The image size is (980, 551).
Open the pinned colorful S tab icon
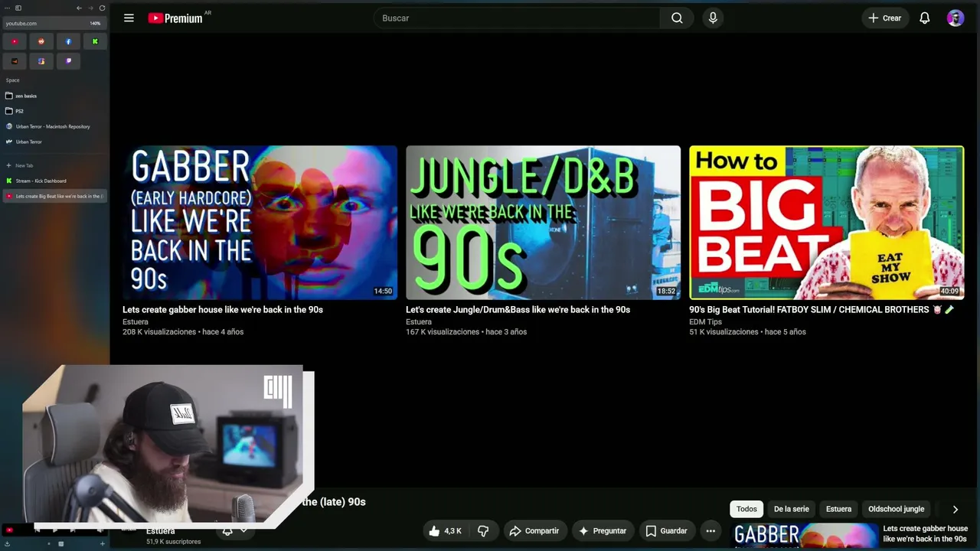point(41,60)
